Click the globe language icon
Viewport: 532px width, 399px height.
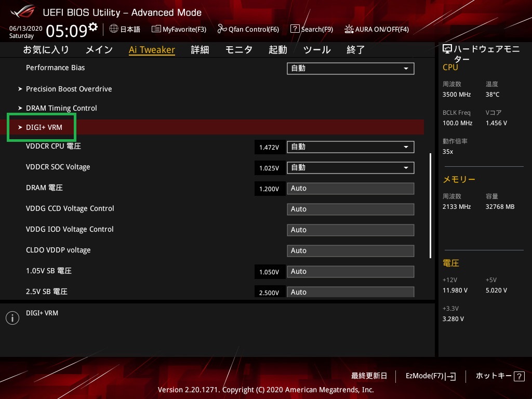pos(114,29)
